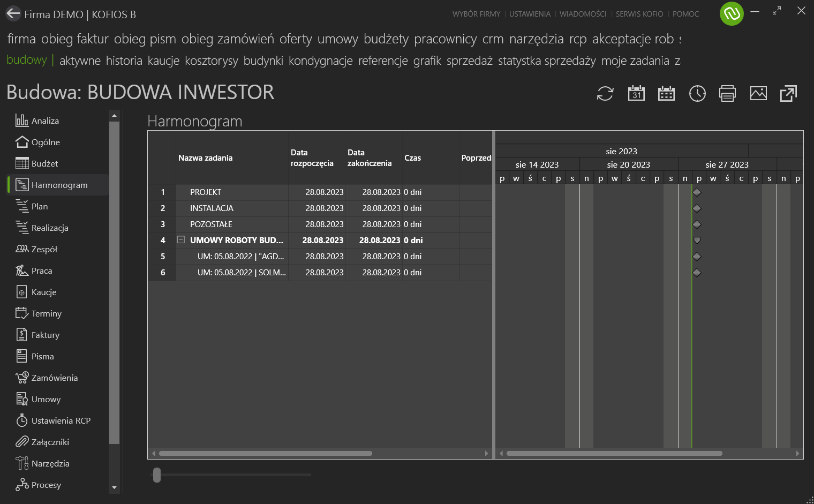The height and width of the screenshot is (504, 814).
Task: Open the green KOFIOS logo button
Action: click(x=732, y=14)
